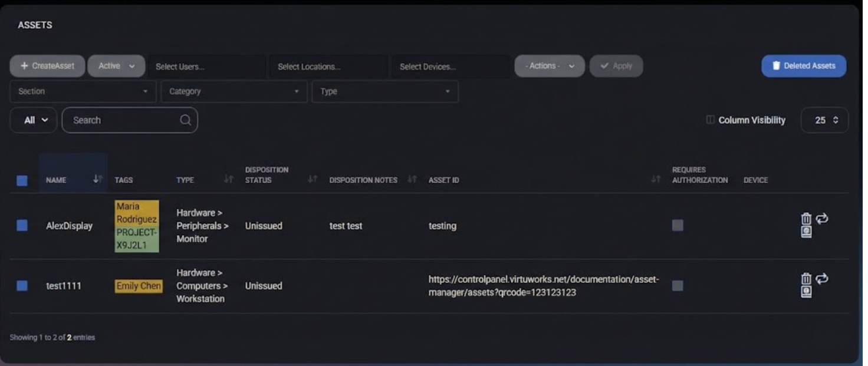Open the Category filter dropdown

pos(234,91)
